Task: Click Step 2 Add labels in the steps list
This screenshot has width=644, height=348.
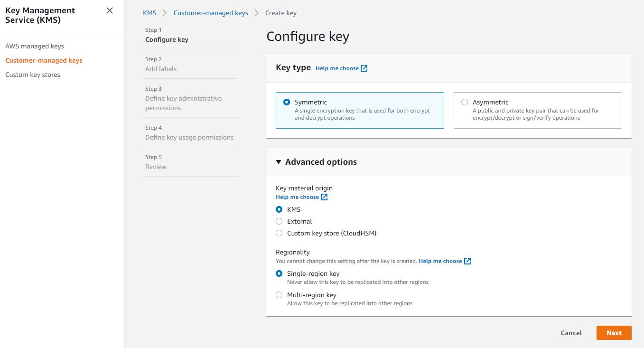Action: pos(161,69)
